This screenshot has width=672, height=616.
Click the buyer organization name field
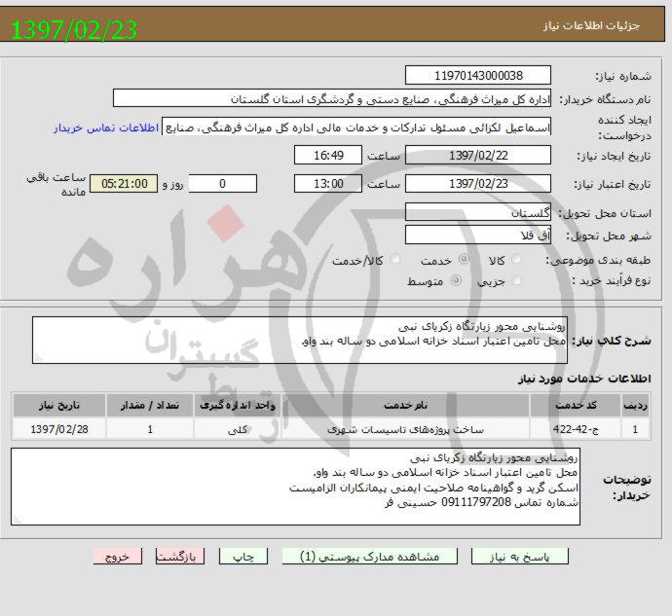pyautogui.click(x=332, y=98)
